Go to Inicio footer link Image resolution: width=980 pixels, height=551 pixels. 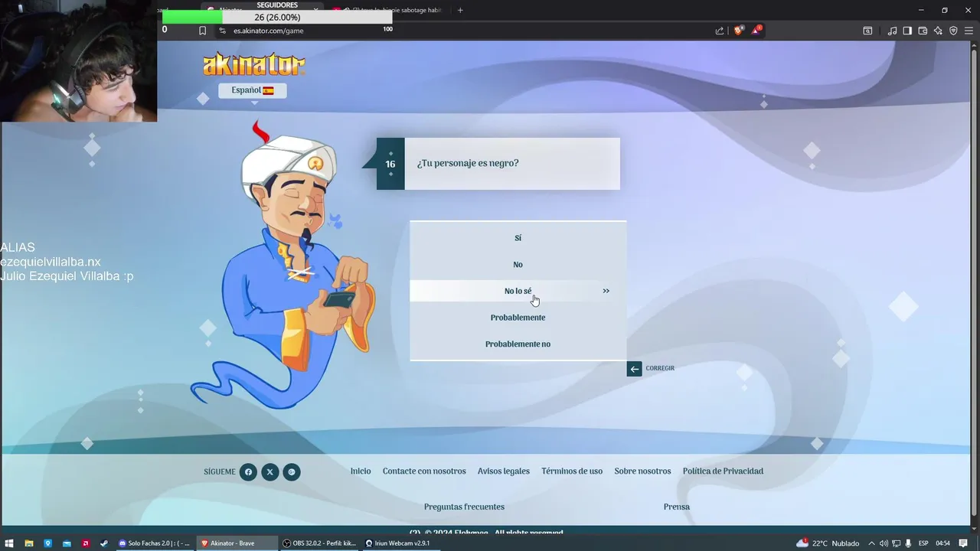point(361,471)
